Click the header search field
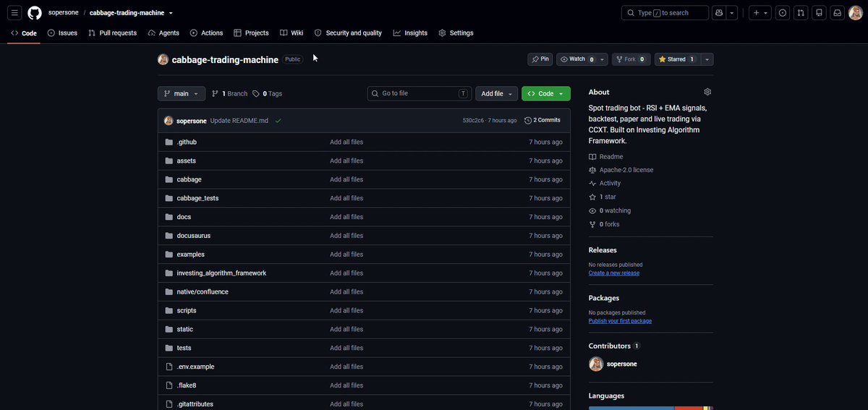Viewport: 868px width, 410px height. click(x=665, y=13)
